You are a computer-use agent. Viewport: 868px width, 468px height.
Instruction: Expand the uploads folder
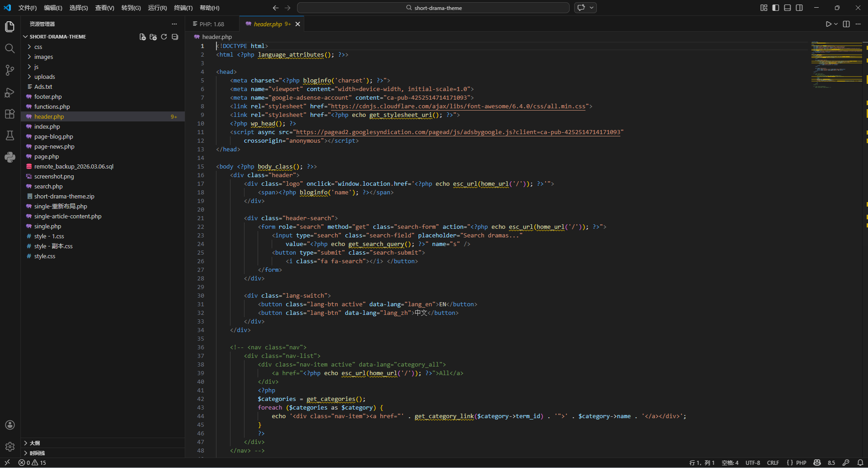point(45,77)
